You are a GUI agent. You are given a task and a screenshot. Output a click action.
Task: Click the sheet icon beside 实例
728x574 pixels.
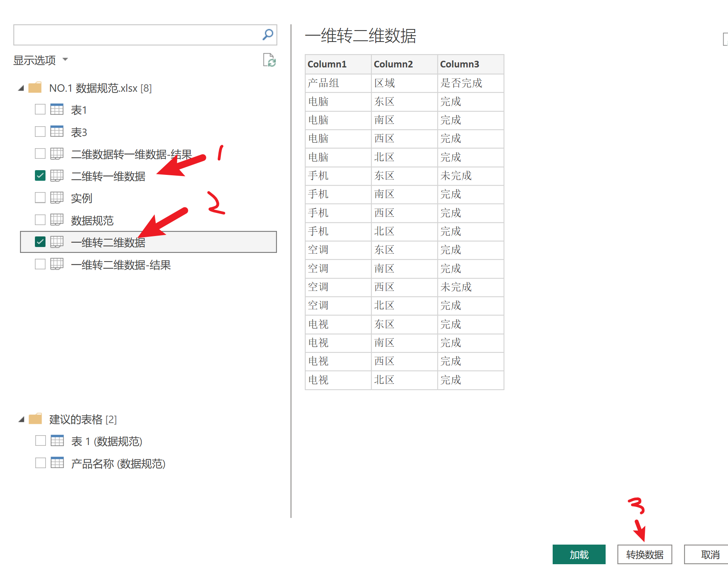click(57, 198)
